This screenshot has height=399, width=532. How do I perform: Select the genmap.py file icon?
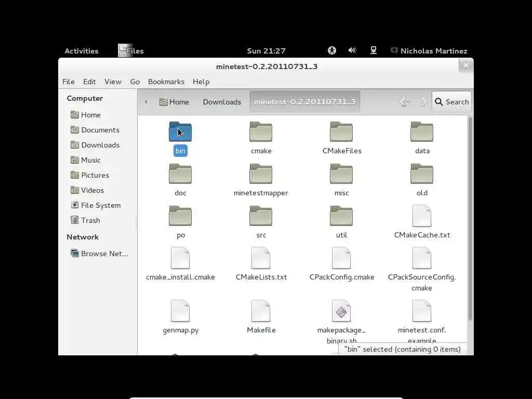pyautogui.click(x=180, y=311)
